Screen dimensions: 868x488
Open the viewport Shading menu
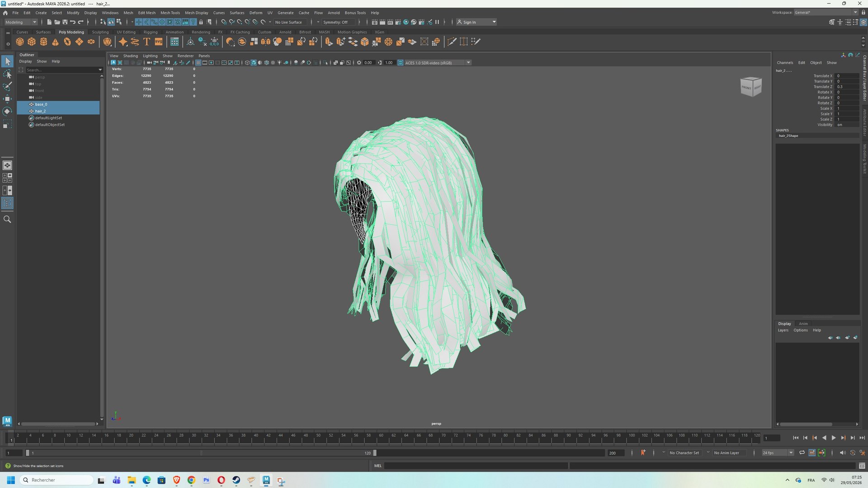pos(131,56)
